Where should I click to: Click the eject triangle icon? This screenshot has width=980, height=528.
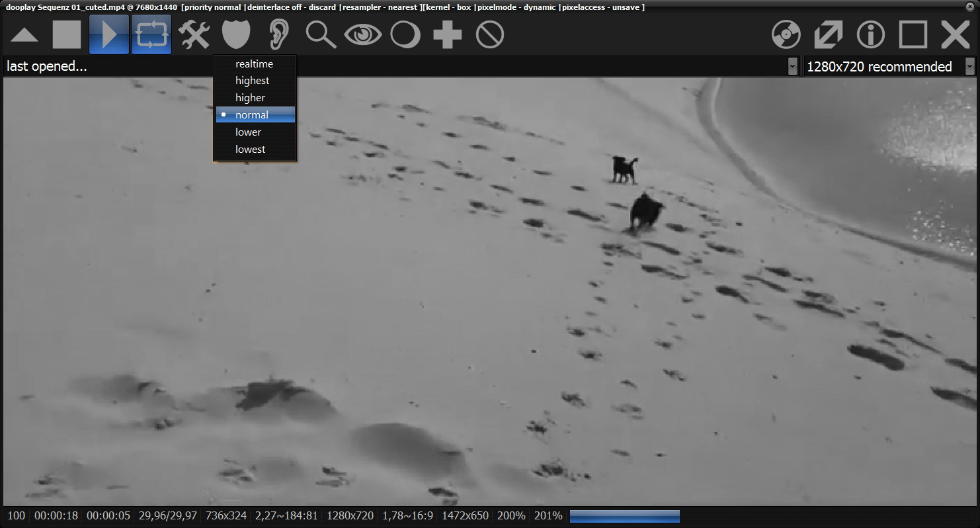coord(24,35)
